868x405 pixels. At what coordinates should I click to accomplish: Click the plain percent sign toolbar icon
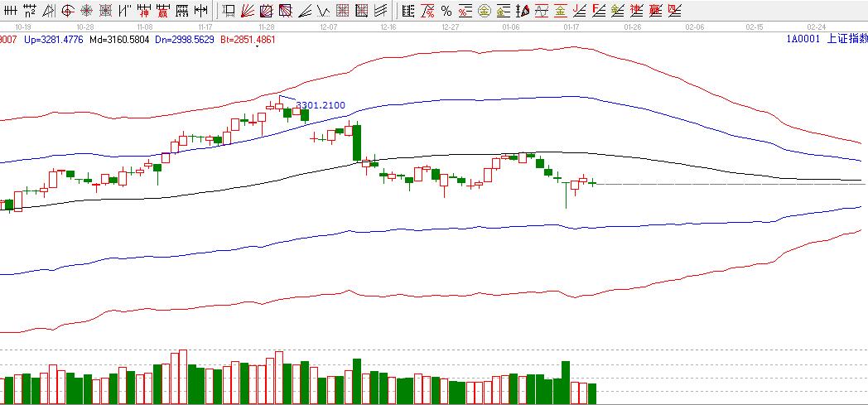click(x=446, y=11)
